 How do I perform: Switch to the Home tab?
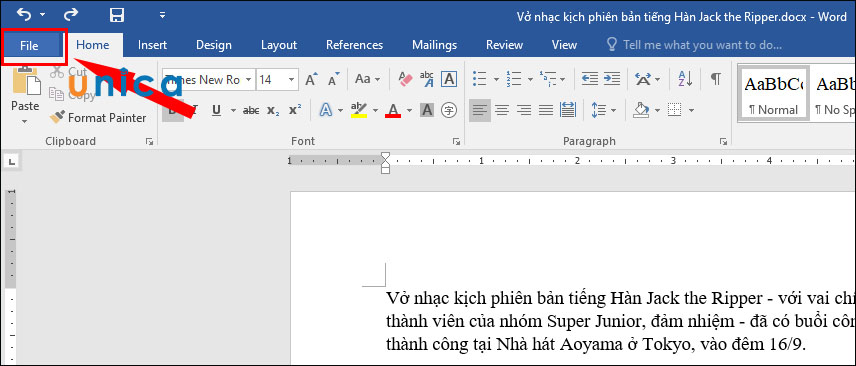point(93,45)
